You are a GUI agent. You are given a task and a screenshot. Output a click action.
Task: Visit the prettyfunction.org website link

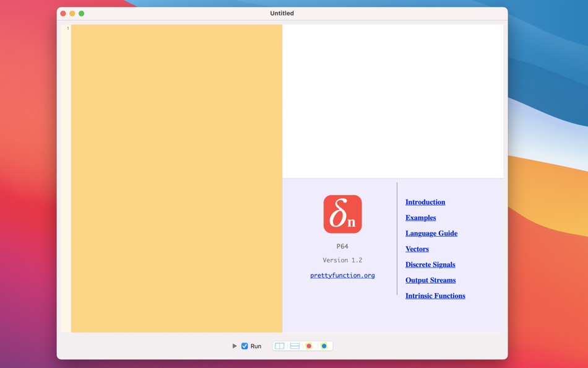tap(342, 275)
